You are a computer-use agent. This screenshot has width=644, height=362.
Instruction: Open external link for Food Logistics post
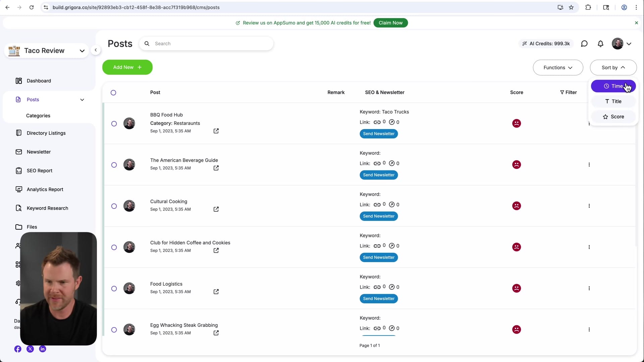pos(216,292)
